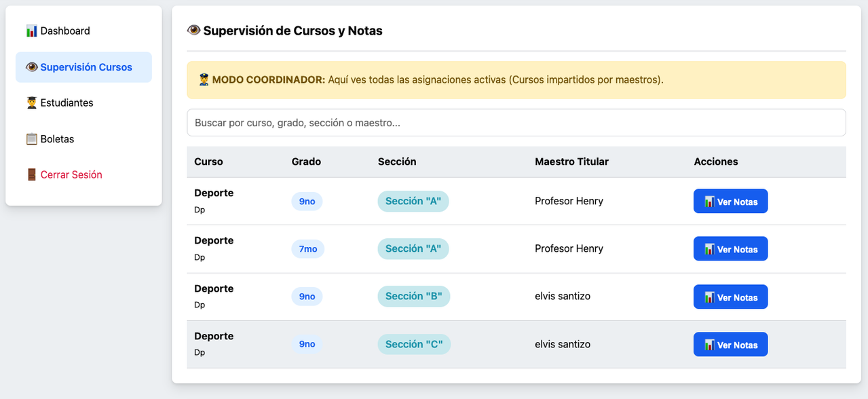View grades for 9no Sección "A"
Screen dimensions: 868x399
pos(730,202)
